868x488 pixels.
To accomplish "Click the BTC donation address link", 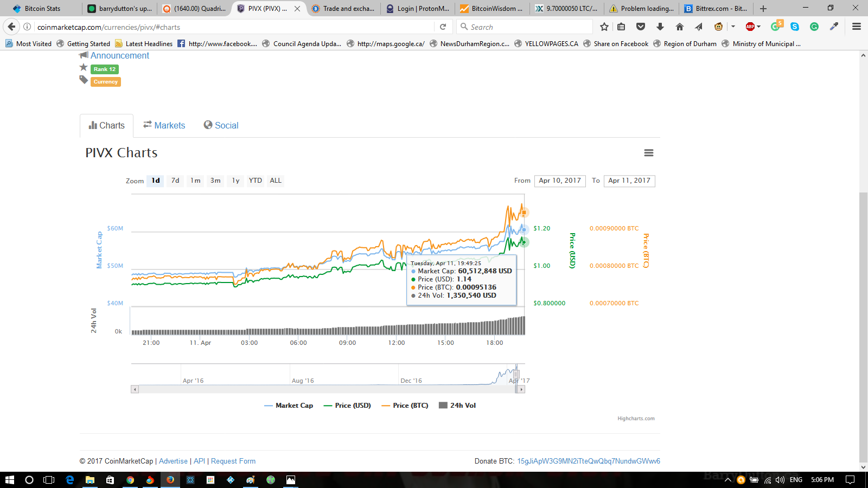I will click(x=589, y=461).
